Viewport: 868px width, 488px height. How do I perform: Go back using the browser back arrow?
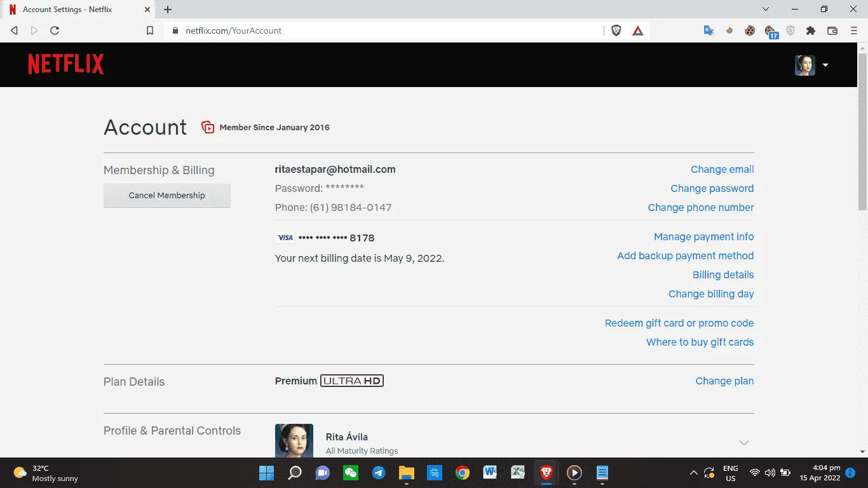point(14,30)
